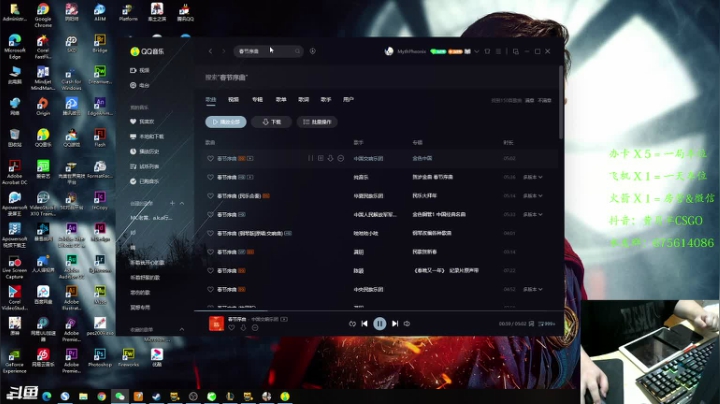Click the 播放全部 button
This screenshot has width=720, height=404.
tap(226, 122)
